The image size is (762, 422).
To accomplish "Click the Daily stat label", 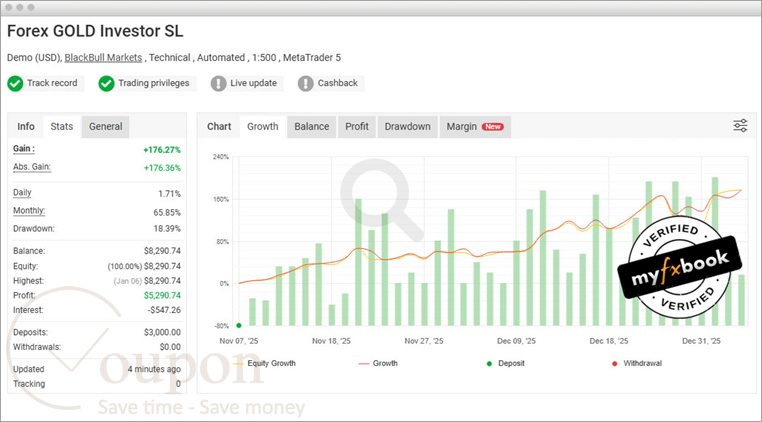I will [22, 193].
